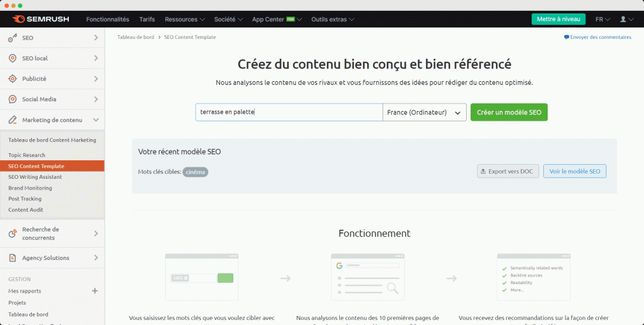
Task: Click the keyword input field
Action: pyautogui.click(x=289, y=112)
